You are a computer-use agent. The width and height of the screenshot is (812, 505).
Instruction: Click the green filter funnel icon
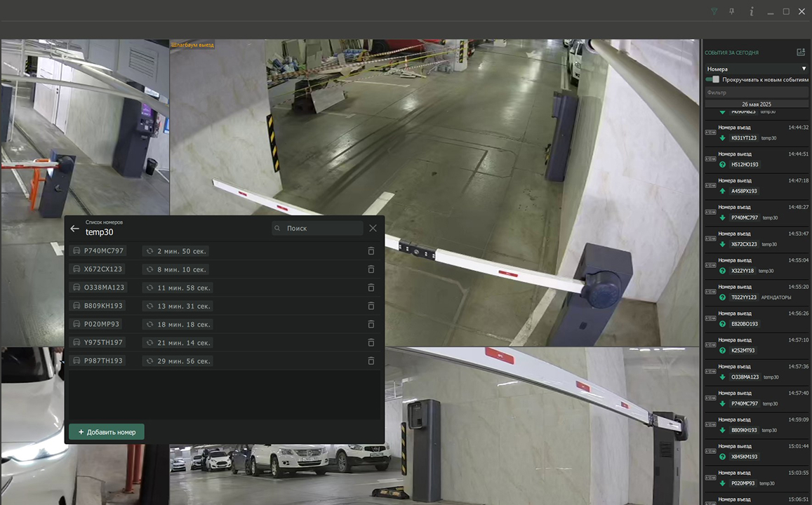[x=714, y=11]
